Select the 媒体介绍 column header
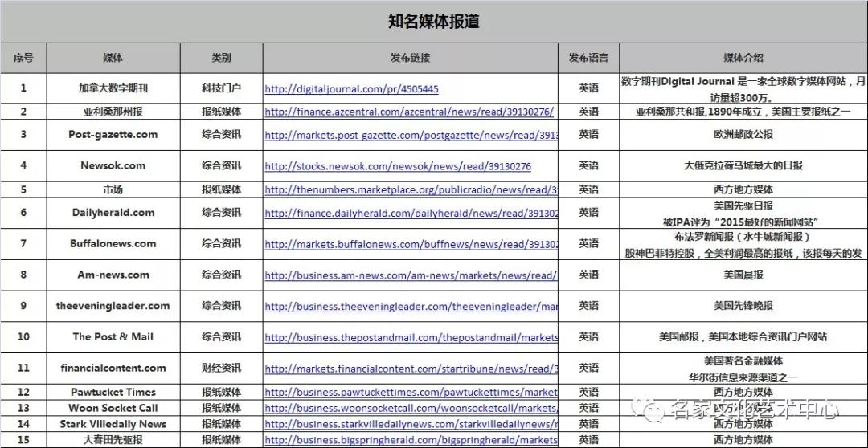The image size is (868, 448). [x=743, y=58]
